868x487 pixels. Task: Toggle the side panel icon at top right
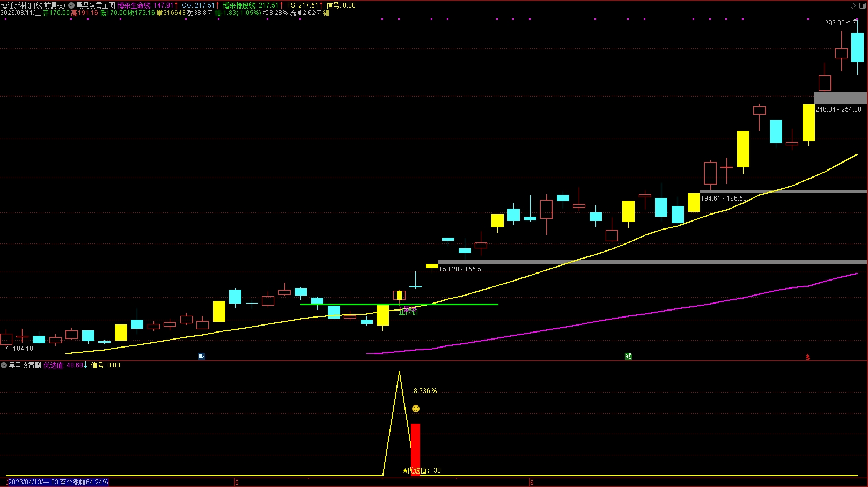click(862, 5)
